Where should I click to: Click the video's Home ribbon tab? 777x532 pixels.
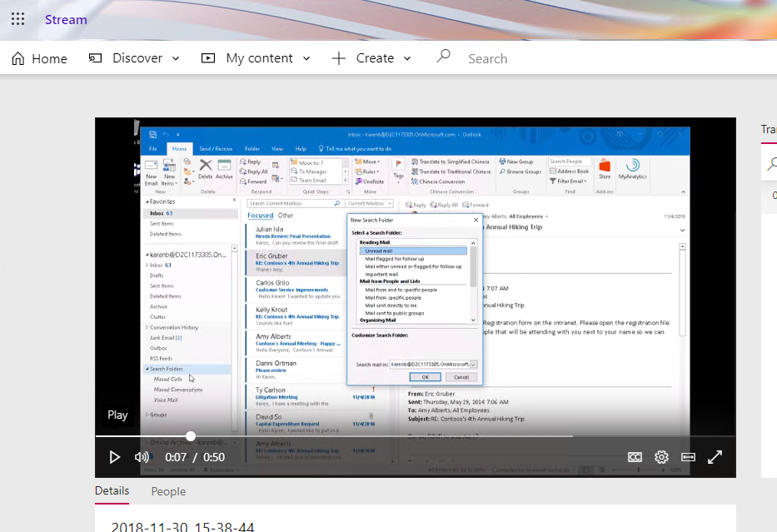[x=179, y=148]
